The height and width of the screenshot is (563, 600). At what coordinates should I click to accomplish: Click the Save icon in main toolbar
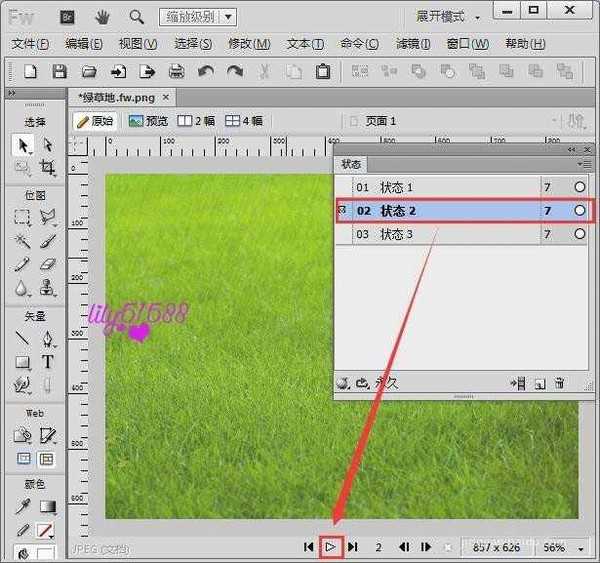59,71
